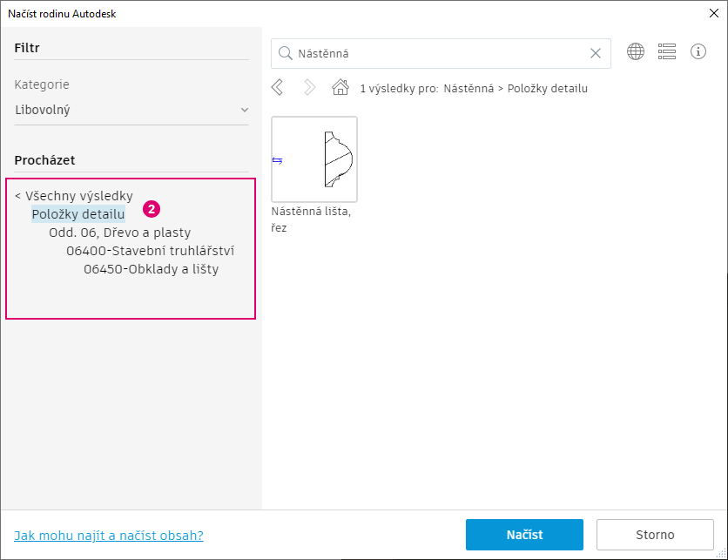This screenshot has width=728, height=560.
Task: Select Položky detailu in tree
Action: [x=78, y=214]
